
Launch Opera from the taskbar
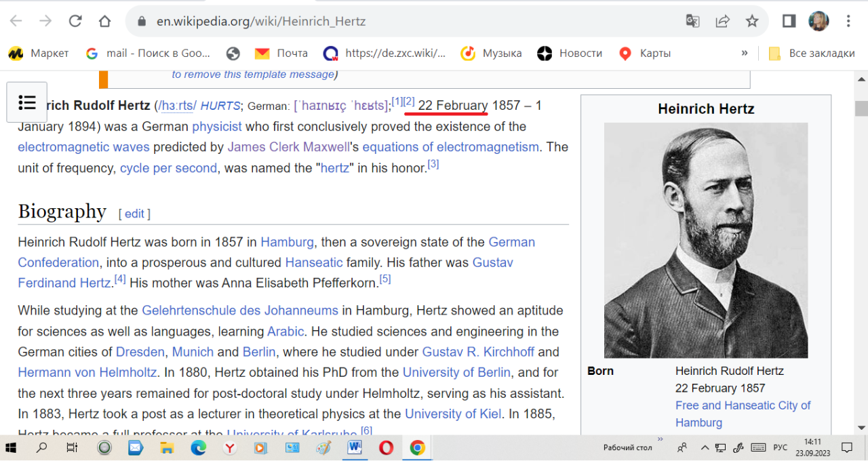386,447
